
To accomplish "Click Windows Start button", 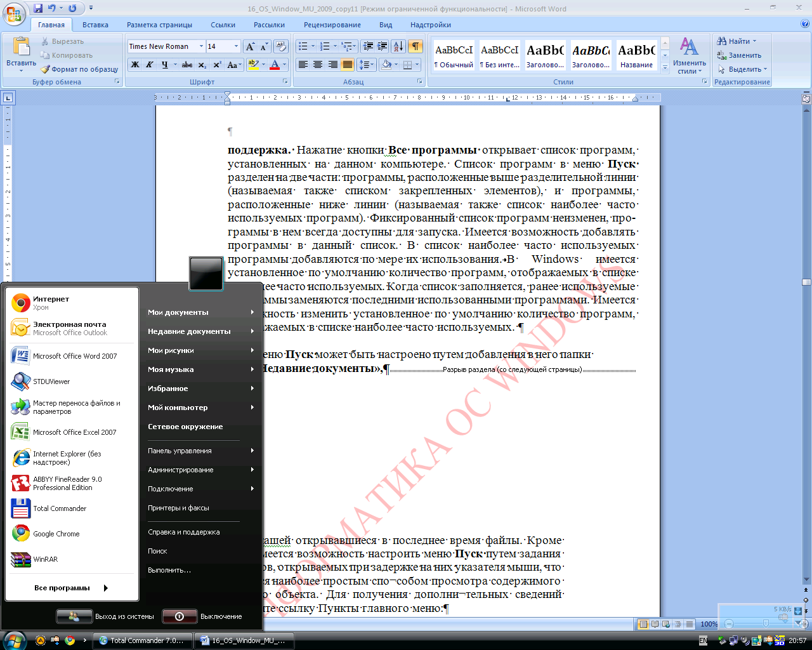I will coord(14,640).
